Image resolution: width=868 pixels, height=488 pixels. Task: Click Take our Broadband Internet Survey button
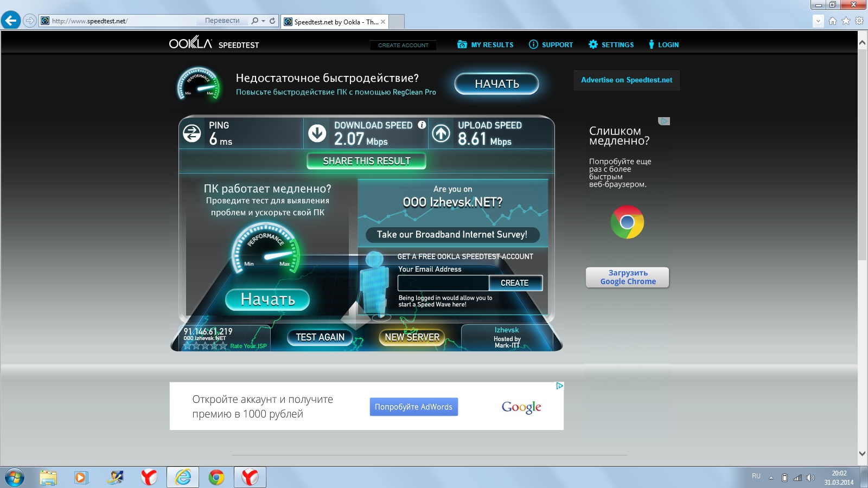click(452, 234)
